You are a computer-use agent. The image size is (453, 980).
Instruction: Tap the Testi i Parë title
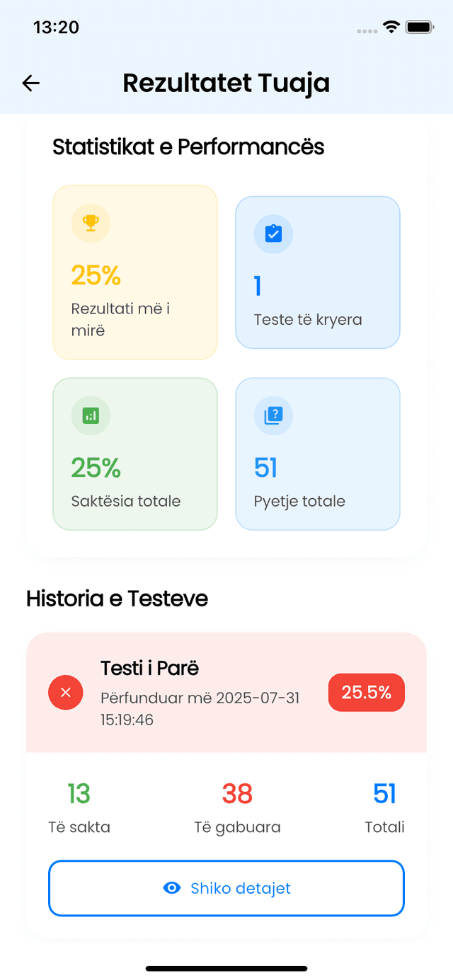[x=150, y=668]
